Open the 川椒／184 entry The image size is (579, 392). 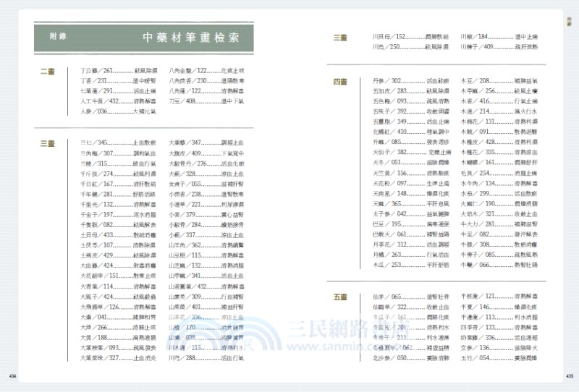(499, 37)
